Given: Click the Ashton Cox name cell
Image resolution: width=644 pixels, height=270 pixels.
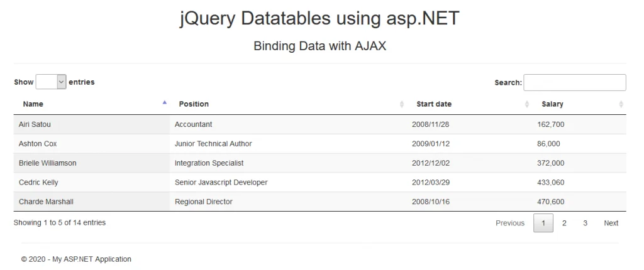Looking at the screenshot, I should [x=38, y=144].
